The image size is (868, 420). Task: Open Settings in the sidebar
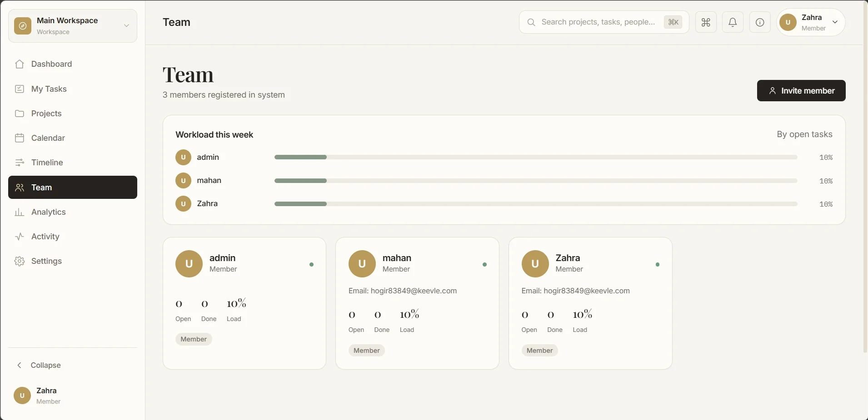[73, 261]
